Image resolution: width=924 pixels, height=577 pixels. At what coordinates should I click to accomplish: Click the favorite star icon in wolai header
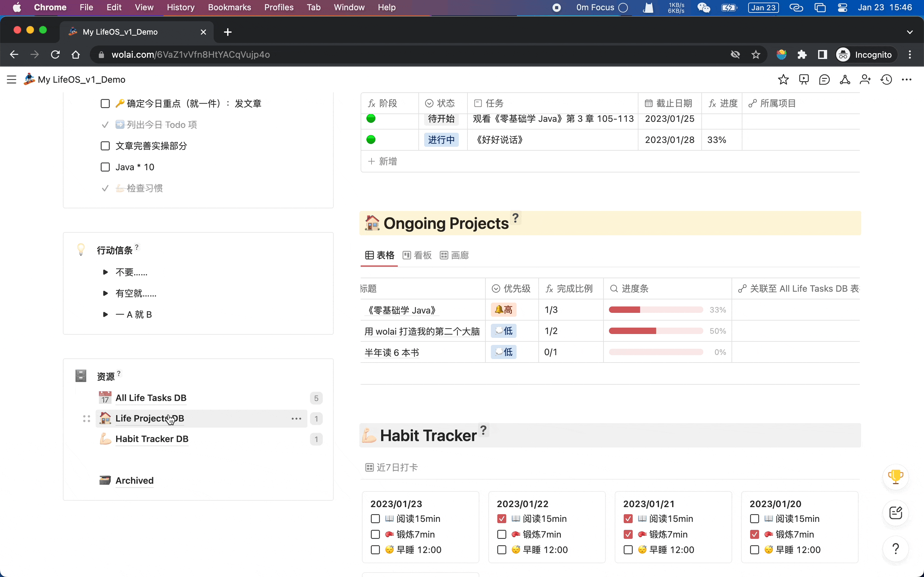(783, 79)
